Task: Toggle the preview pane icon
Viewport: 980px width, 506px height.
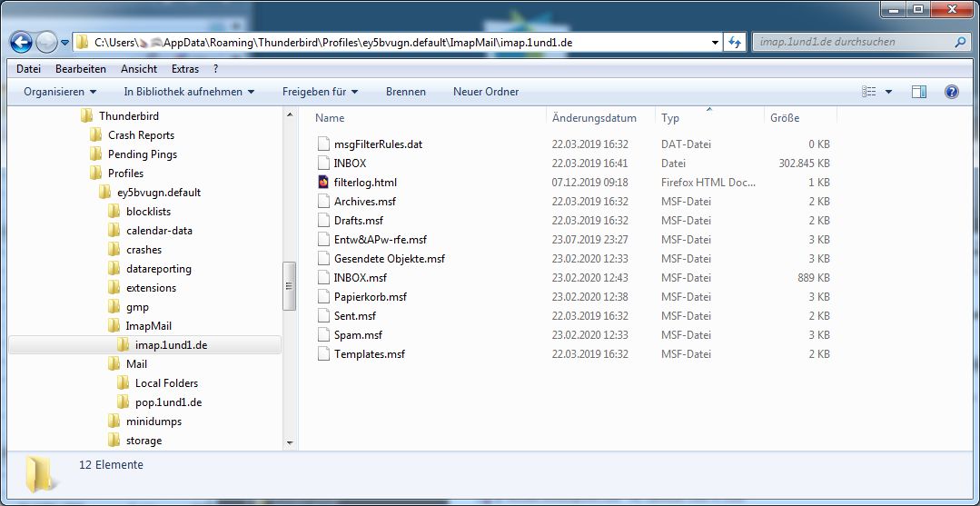Action: (x=919, y=92)
